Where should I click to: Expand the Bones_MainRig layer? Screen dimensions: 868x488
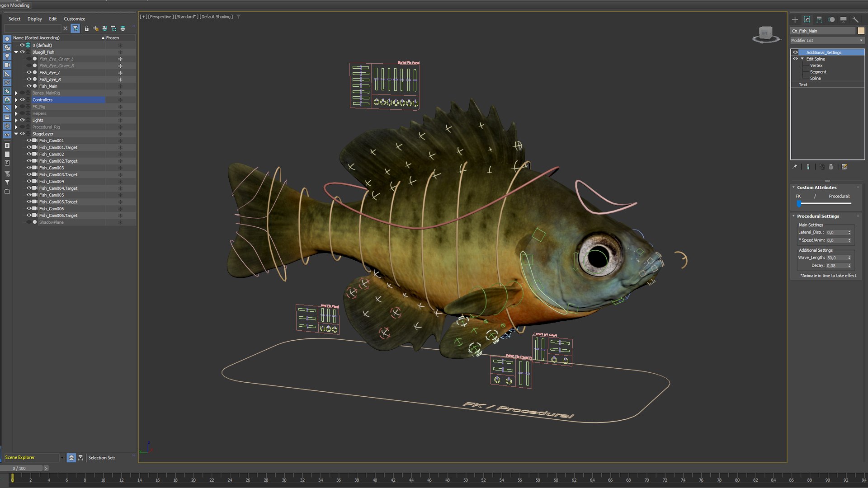pos(16,93)
